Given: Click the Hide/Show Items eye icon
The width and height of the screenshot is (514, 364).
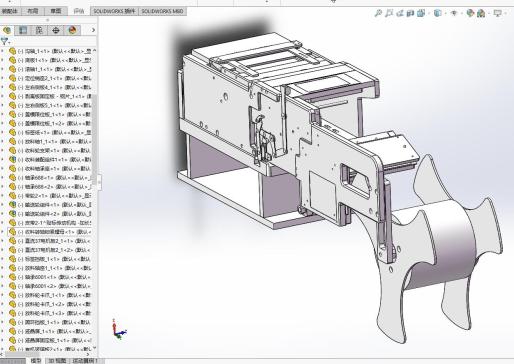Looking at the screenshot, I should pos(454,13).
